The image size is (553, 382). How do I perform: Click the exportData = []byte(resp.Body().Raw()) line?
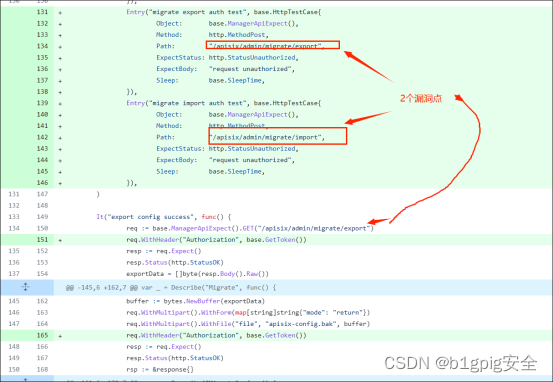pyautogui.click(x=198, y=274)
